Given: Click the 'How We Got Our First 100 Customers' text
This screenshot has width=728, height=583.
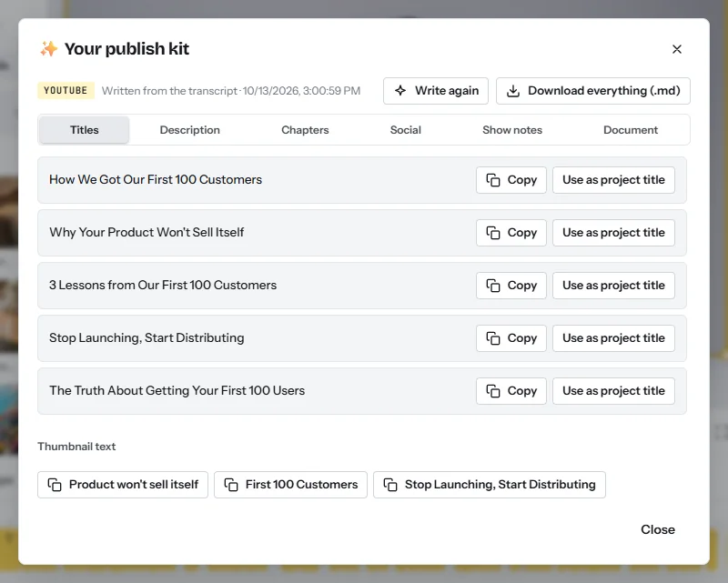Looking at the screenshot, I should [156, 180].
